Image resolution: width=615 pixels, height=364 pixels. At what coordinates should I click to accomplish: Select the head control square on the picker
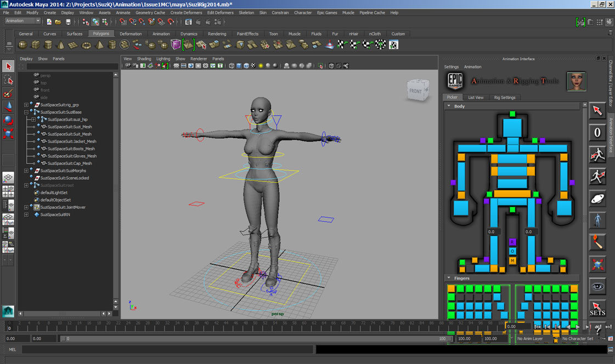click(x=512, y=127)
